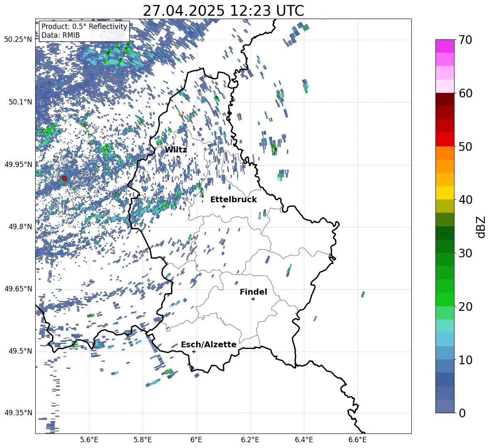Viewport: 491px width, 448px height.
Task: Click the longitude label 5.6°E
Action: tap(89, 440)
